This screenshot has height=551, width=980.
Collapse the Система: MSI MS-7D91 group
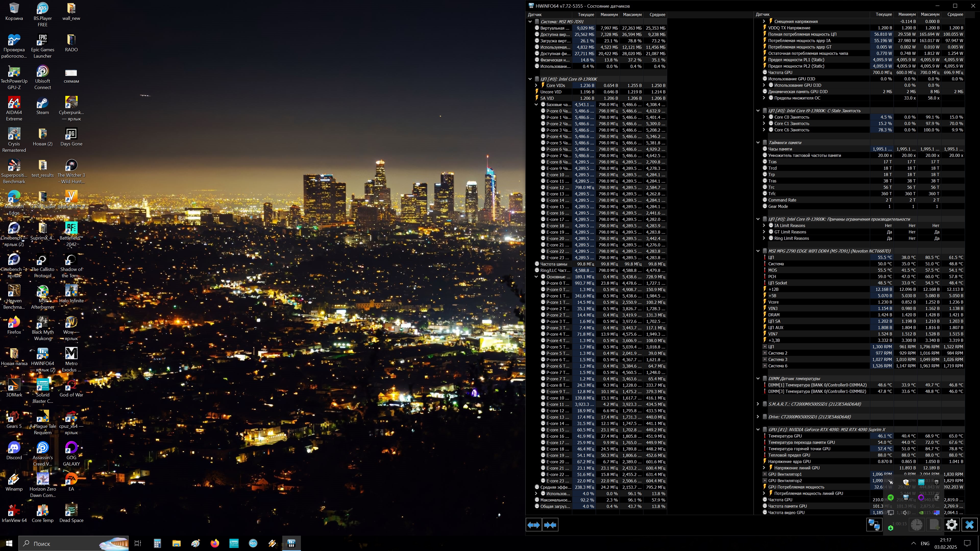click(x=530, y=22)
